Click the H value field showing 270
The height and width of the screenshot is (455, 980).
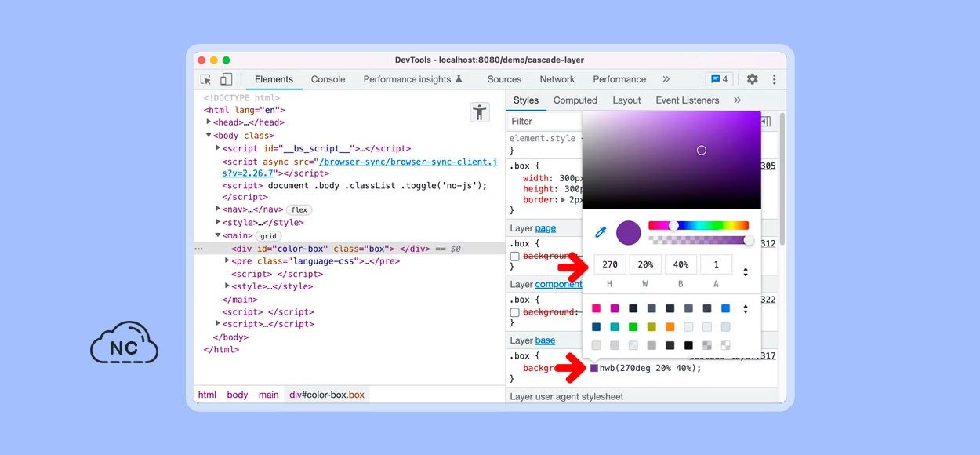(610, 264)
